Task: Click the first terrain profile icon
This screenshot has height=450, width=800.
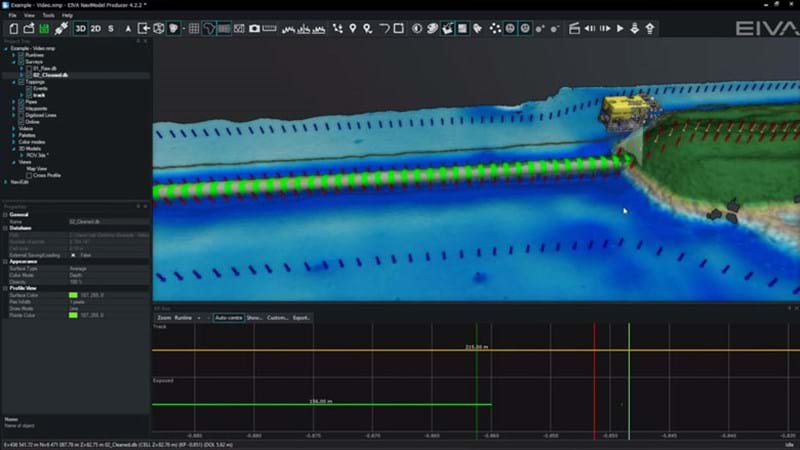Action: [x=288, y=29]
